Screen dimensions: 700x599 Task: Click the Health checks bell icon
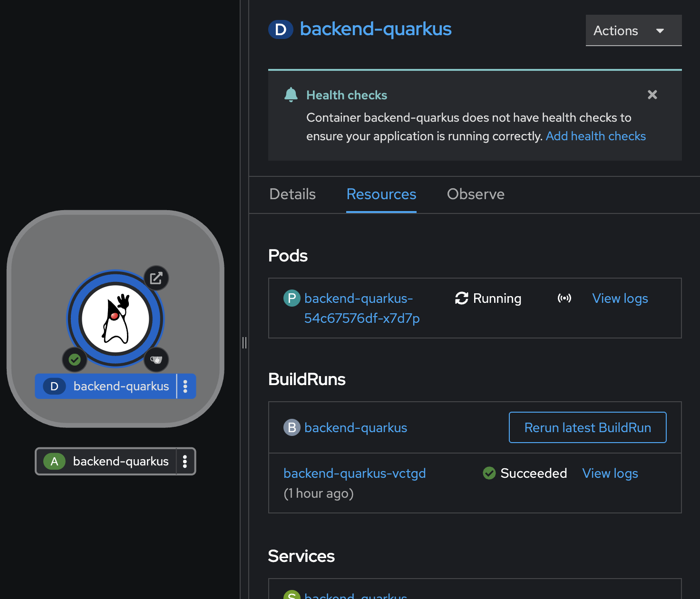point(291,95)
